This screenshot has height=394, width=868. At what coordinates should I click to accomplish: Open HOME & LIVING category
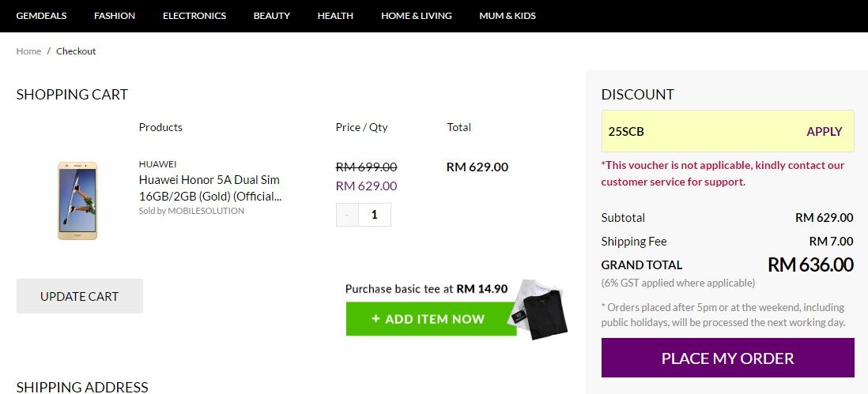(417, 16)
